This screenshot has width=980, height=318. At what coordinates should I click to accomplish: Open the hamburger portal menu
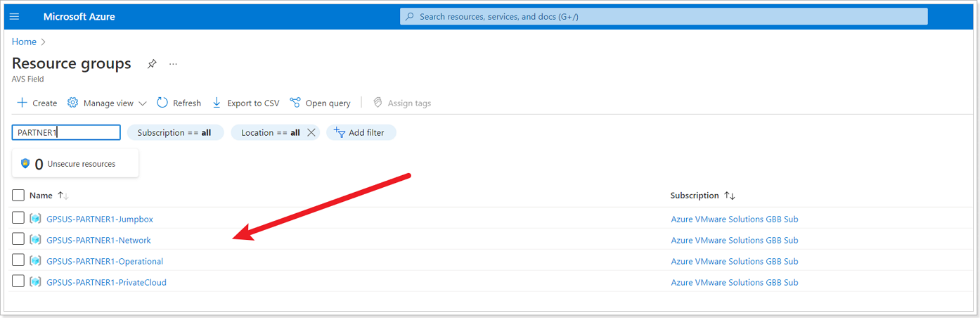click(x=14, y=16)
